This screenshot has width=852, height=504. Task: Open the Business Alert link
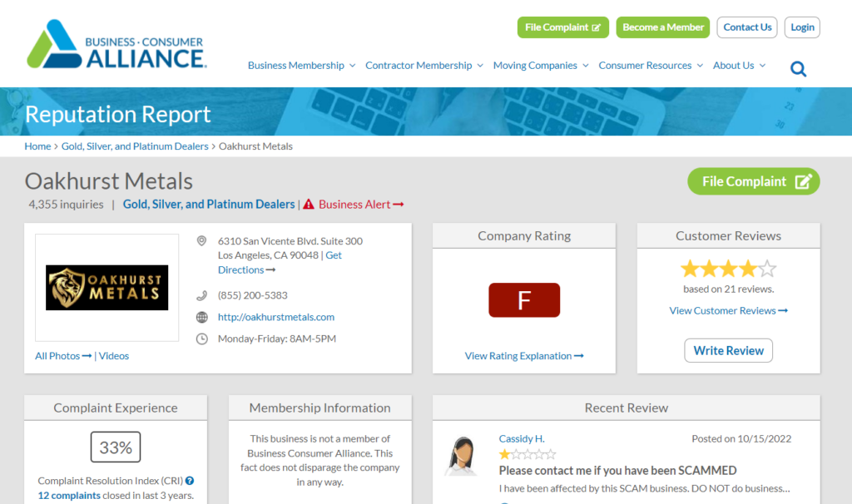click(361, 205)
